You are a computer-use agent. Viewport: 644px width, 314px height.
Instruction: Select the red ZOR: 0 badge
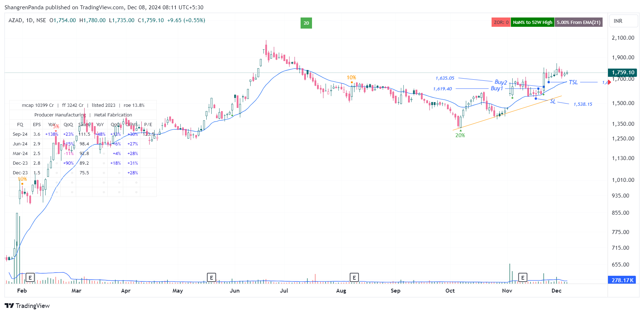501,22
